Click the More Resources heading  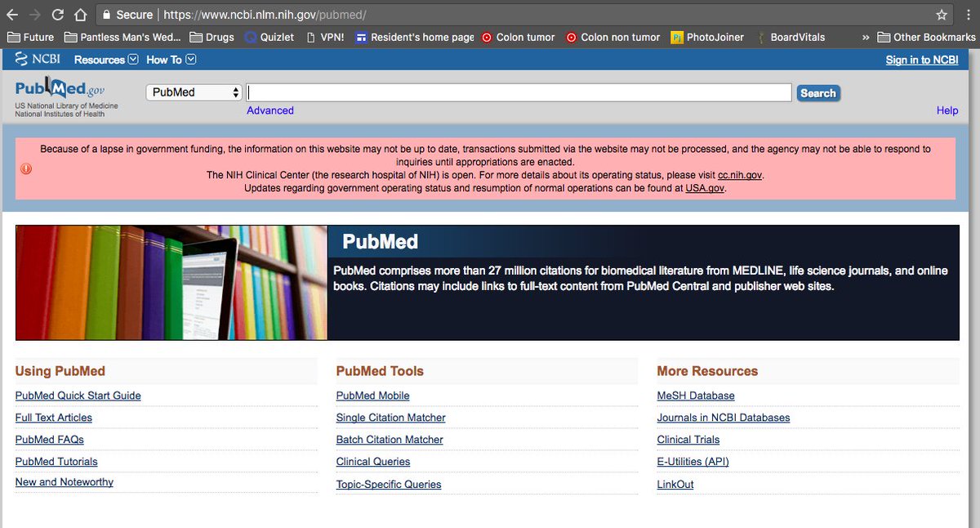point(707,371)
